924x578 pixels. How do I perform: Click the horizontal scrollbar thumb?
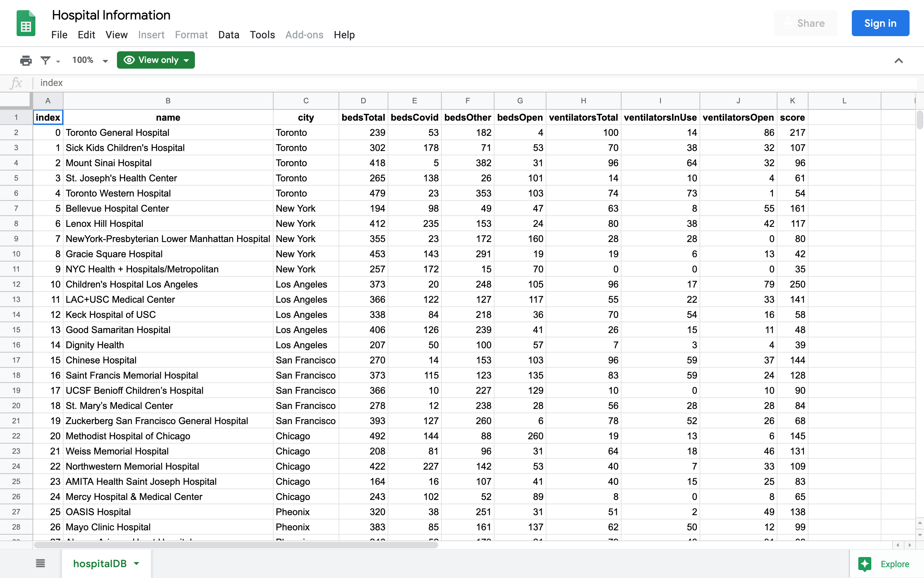(x=236, y=545)
